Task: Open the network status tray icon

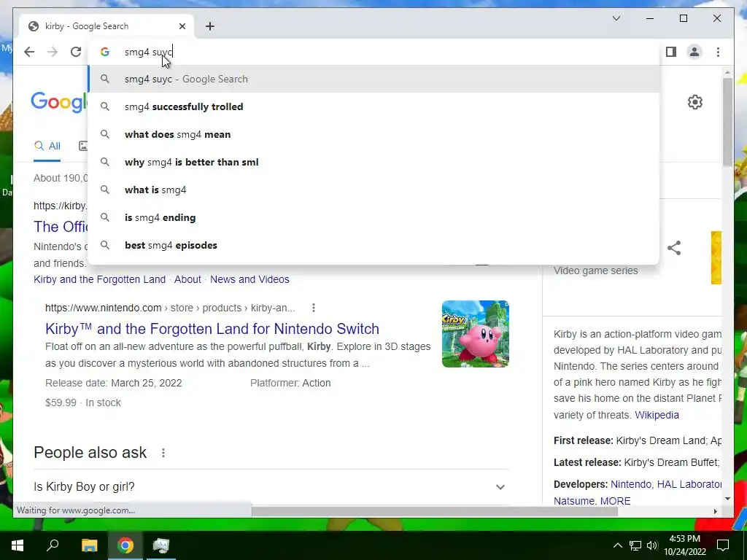Action: pyautogui.click(x=635, y=545)
